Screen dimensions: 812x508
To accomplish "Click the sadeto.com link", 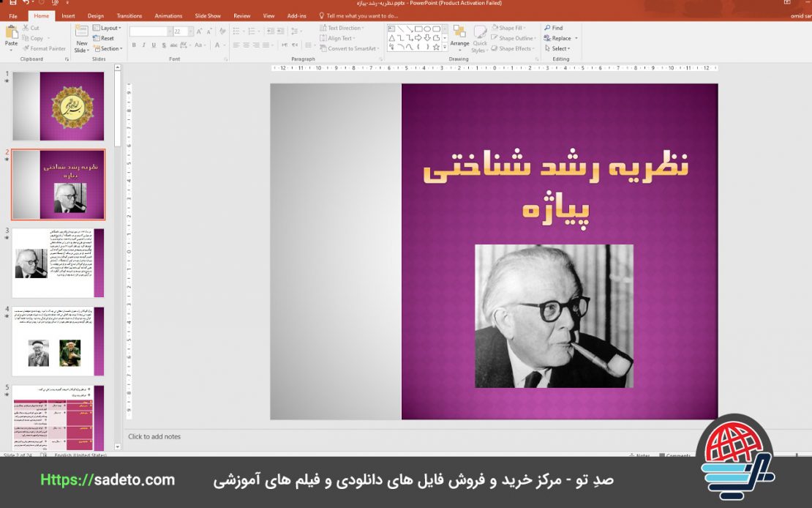I will 108,480.
